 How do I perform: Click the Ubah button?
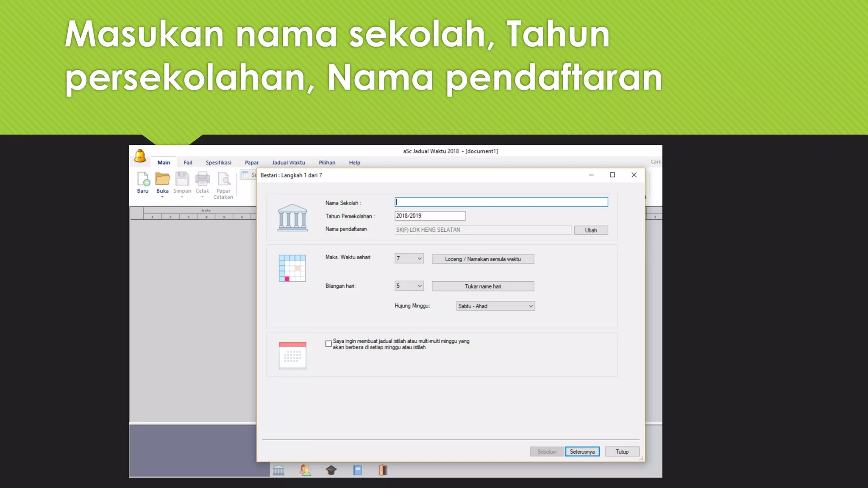[x=591, y=230]
